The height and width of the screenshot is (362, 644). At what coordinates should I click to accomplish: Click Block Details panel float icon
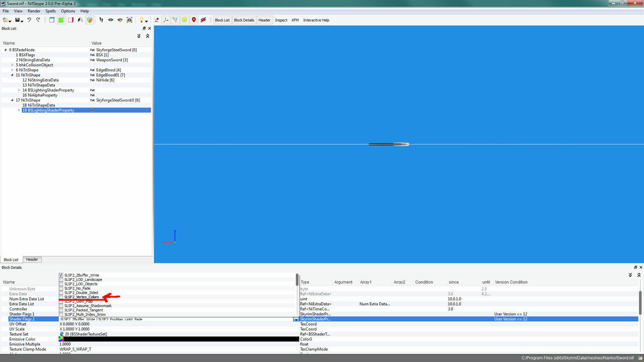[635, 267]
